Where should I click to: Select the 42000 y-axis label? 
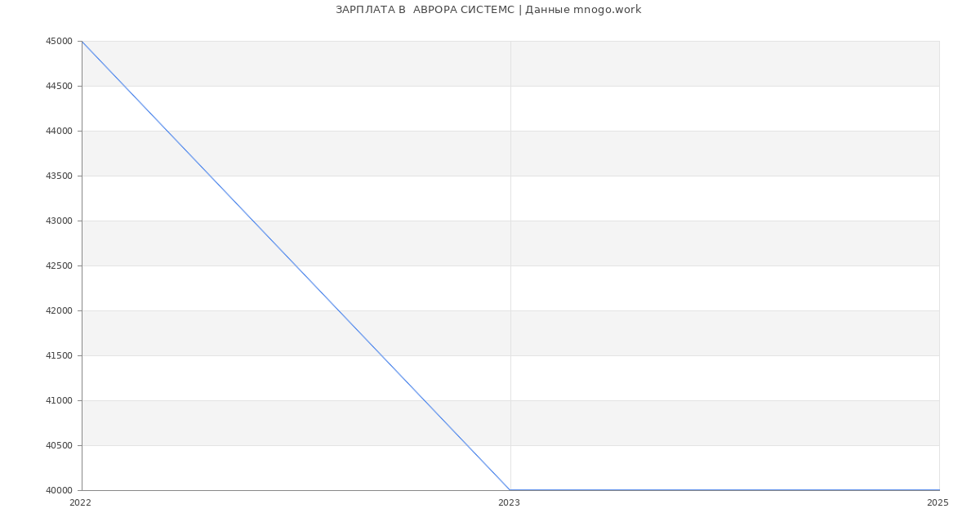click(x=60, y=310)
